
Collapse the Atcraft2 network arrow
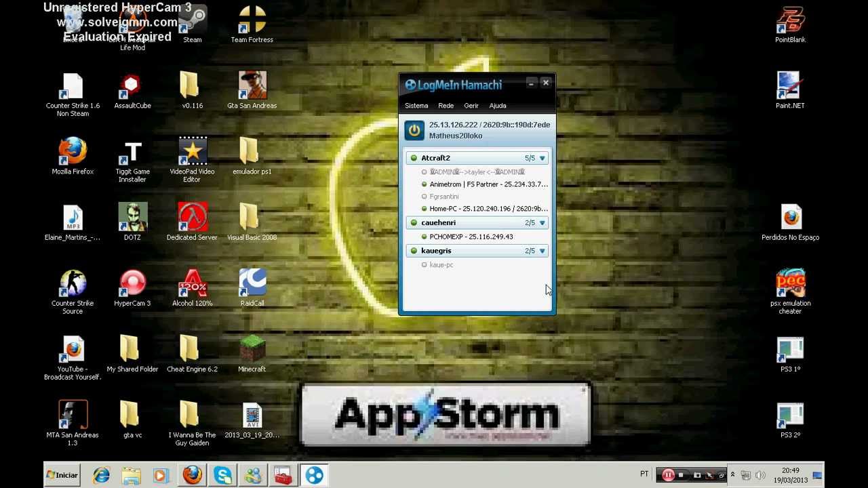coord(542,158)
